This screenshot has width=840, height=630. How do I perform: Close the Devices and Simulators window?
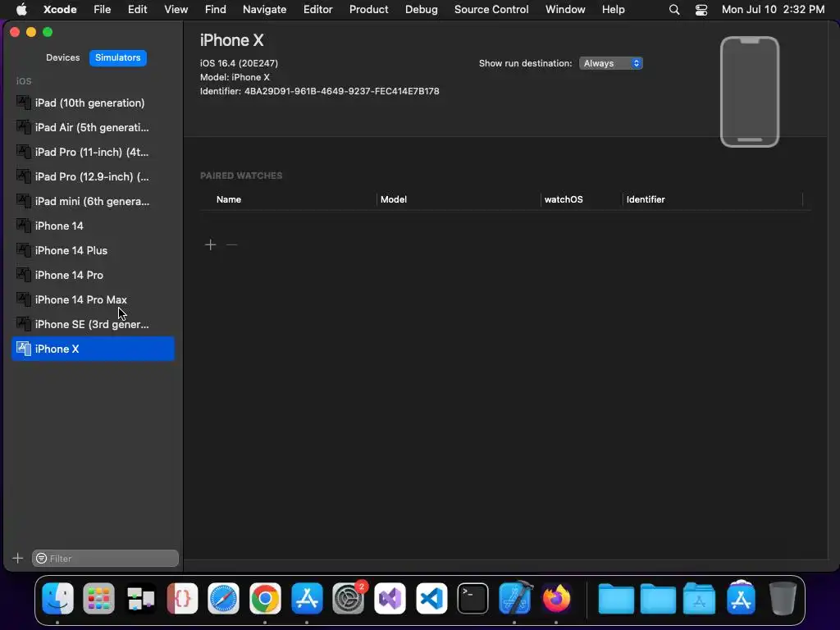tap(15, 32)
